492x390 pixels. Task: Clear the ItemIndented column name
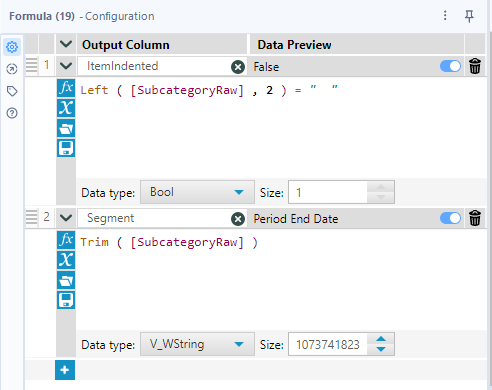[x=238, y=67]
